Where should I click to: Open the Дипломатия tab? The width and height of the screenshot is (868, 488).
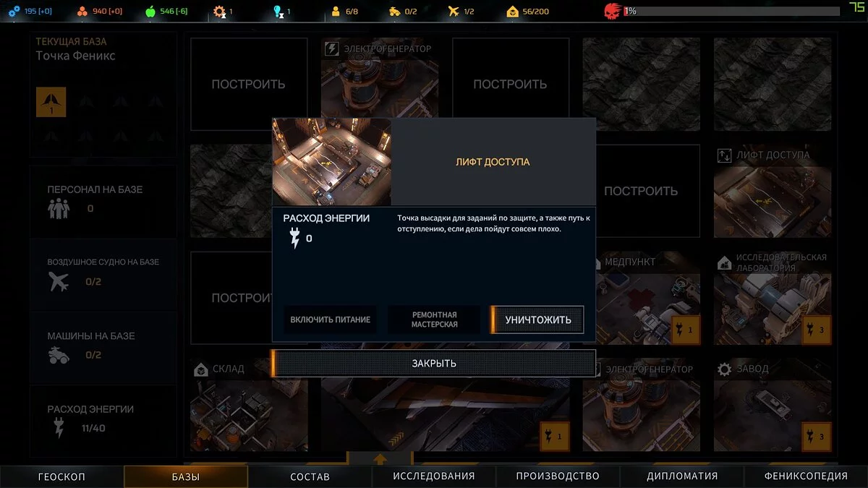(682, 476)
